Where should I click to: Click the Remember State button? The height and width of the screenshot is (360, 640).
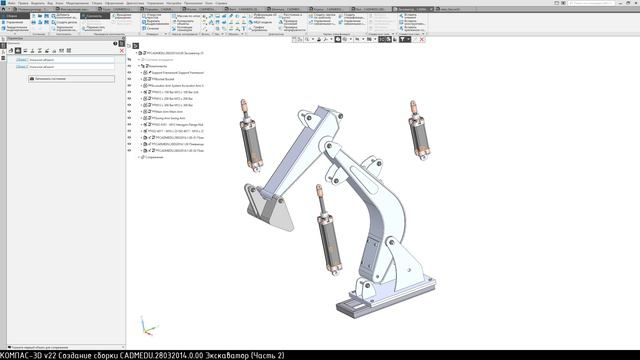(x=71, y=79)
